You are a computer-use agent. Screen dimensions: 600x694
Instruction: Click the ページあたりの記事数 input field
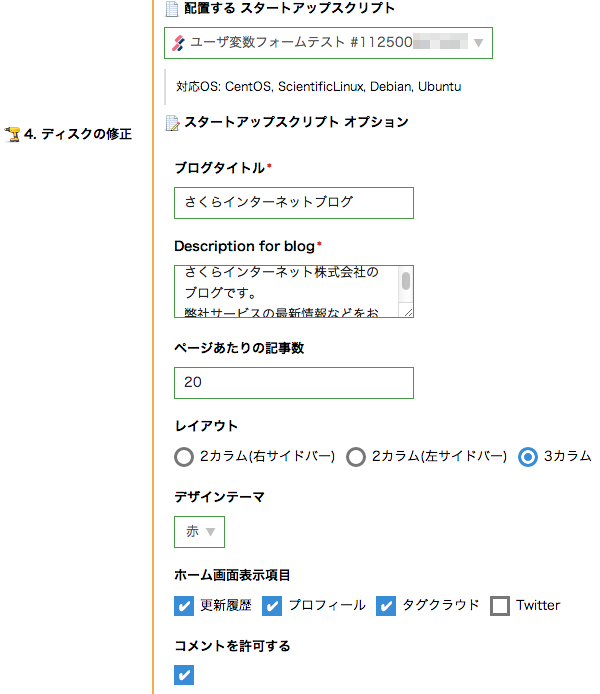point(293,383)
